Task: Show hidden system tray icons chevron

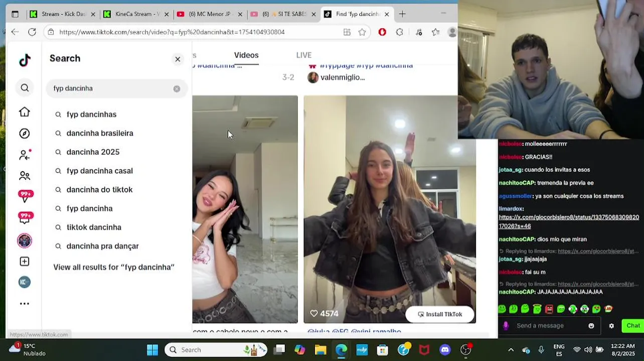Action: (x=511, y=350)
